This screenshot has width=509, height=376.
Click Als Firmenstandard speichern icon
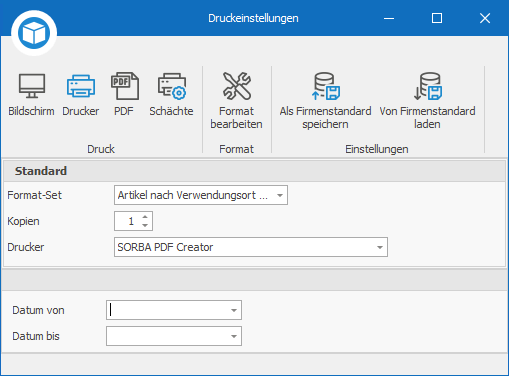tap(326, 86)
